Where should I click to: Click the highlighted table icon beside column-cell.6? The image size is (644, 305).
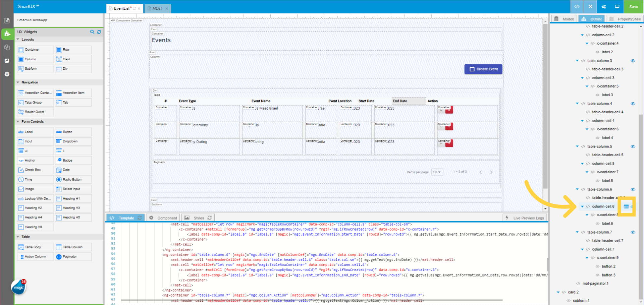[x=627, y=206]
